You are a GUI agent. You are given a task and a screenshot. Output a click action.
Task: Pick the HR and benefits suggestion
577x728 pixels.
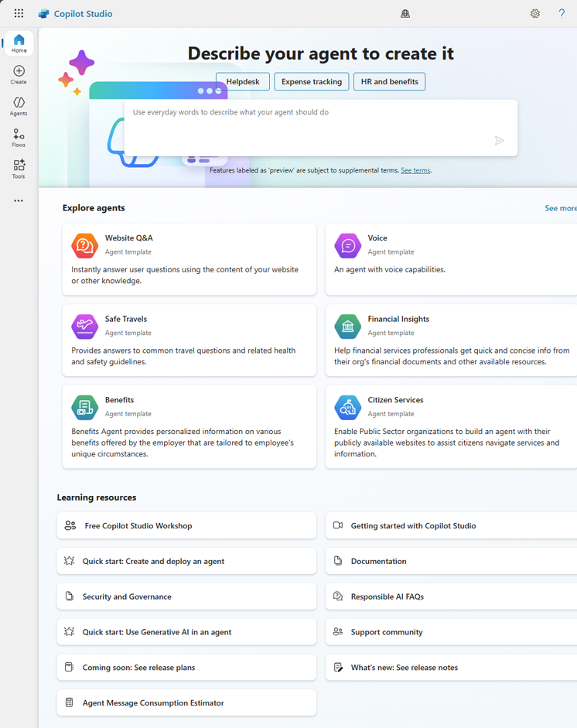pyautogui.click(x=389, y=82)
